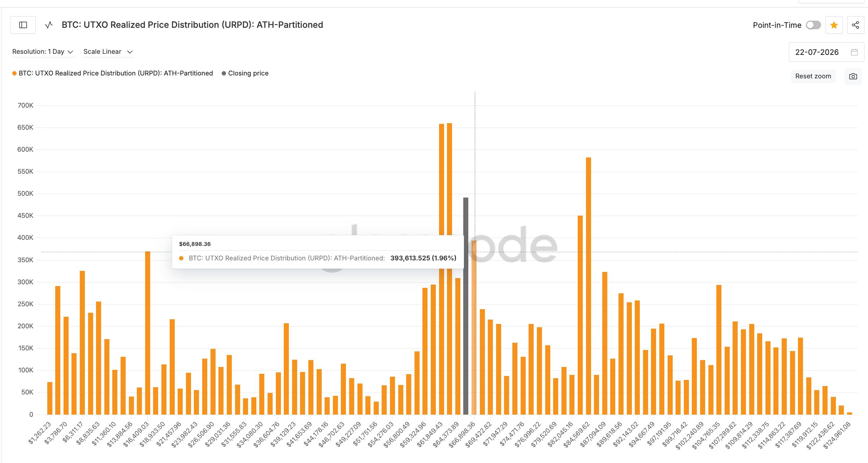Click the chevron beside Scale Linear

[130, 52]
